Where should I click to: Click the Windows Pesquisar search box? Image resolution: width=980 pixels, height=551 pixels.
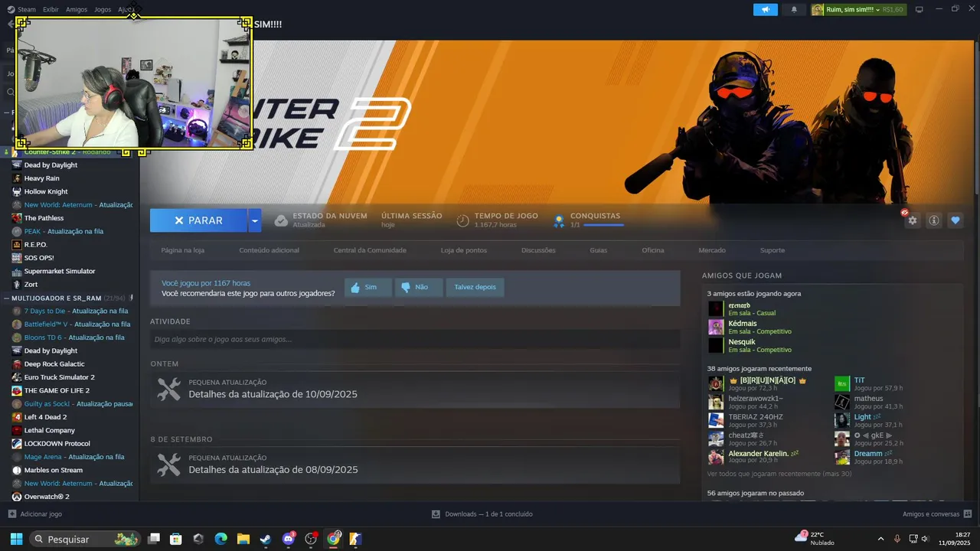[x=85, y=539]
